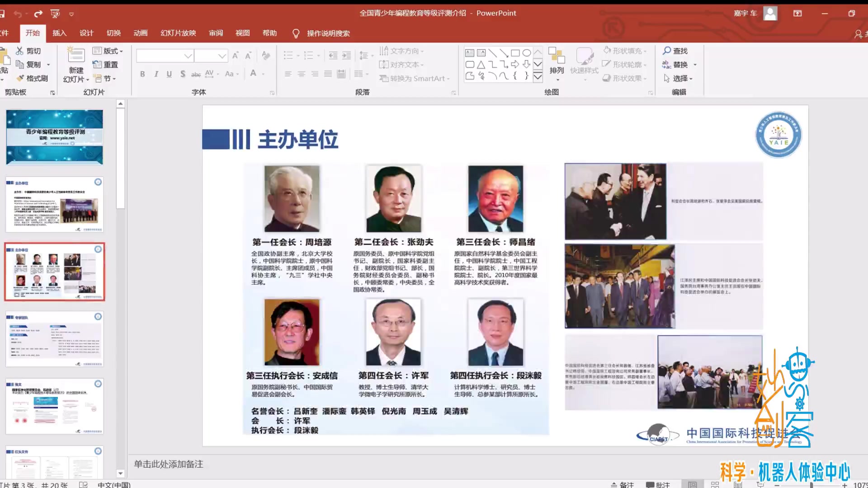This screenshot has height=488, width=868.
Task: Select the rectangle shape in shapes gallery
Action: coord(515,53)
